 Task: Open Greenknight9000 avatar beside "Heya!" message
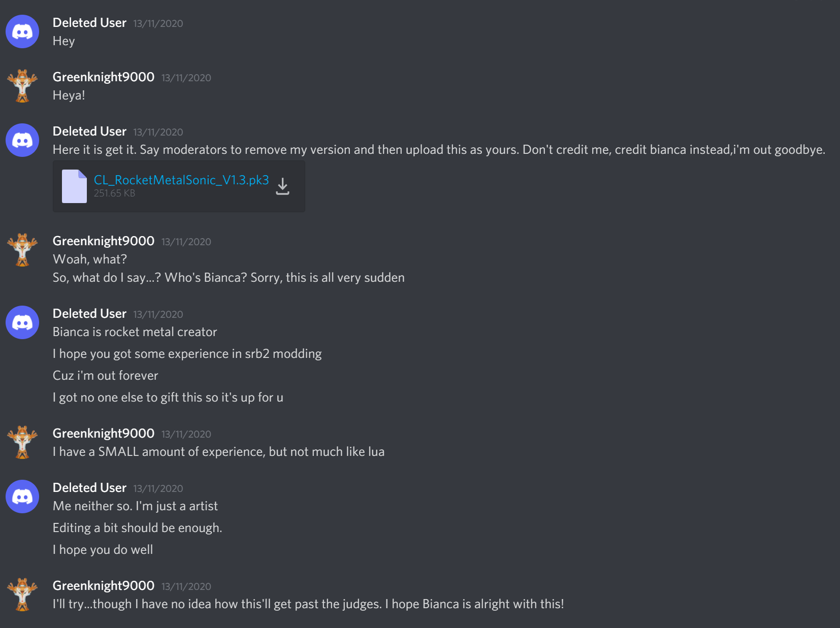pos(22,86)
